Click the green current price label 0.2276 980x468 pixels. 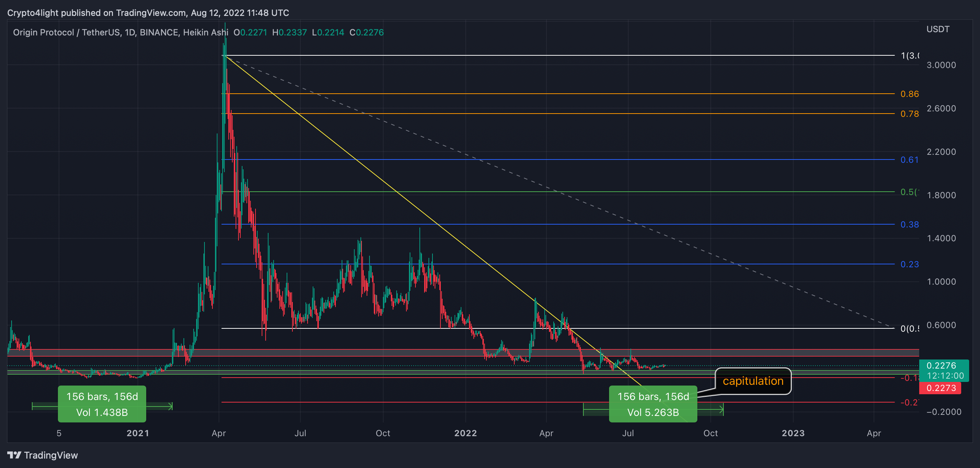tap(941, 366)
